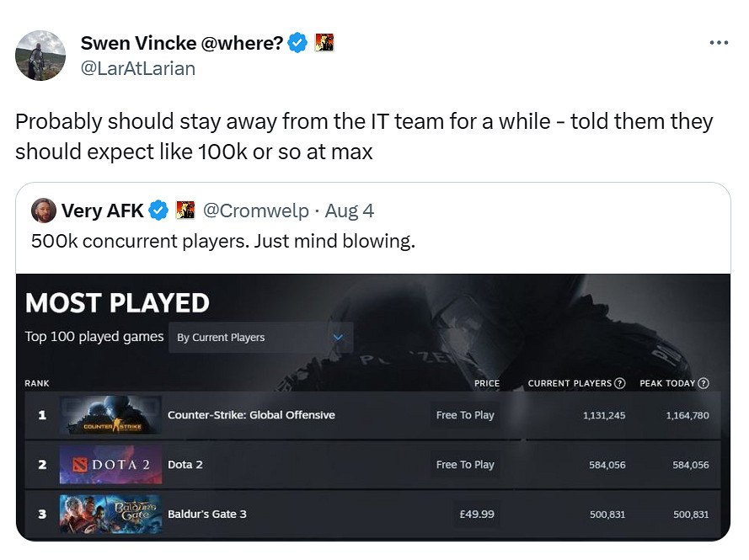Open the Counter-Strike: Global Offensive title

pos(251,415)
